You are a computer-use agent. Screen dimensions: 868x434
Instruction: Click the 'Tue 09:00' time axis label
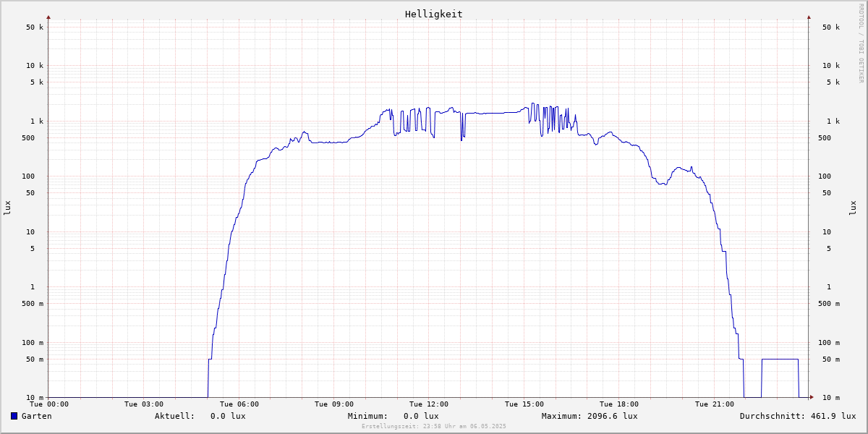(x=334, y=404)
